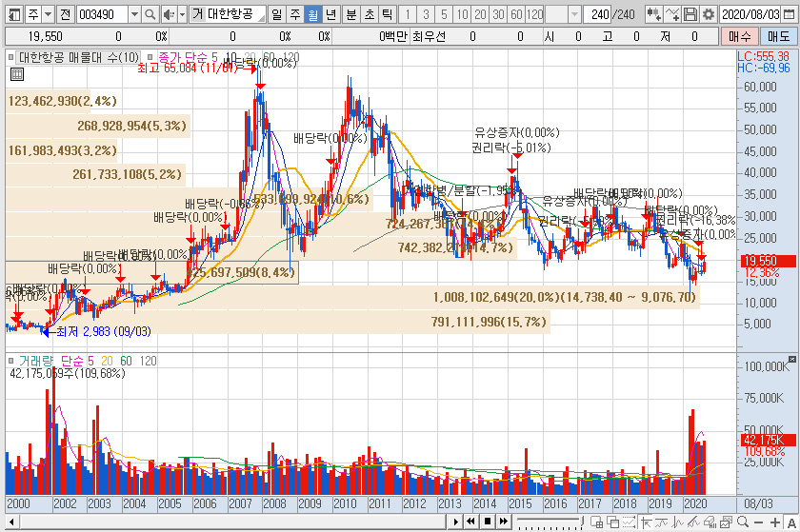
Task: Choose interval 120
Action: pyautogui.click(x=534, y=14)
